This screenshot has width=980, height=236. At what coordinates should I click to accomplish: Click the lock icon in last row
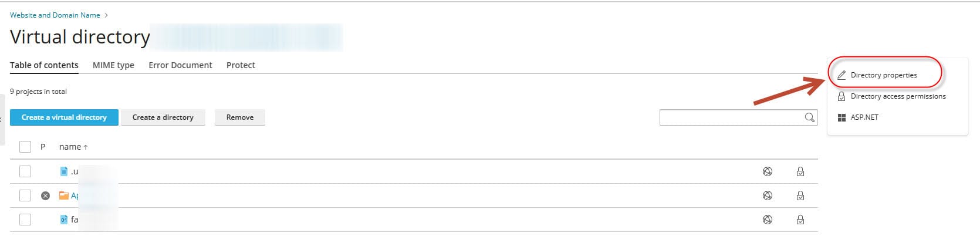tap(800, 220)
